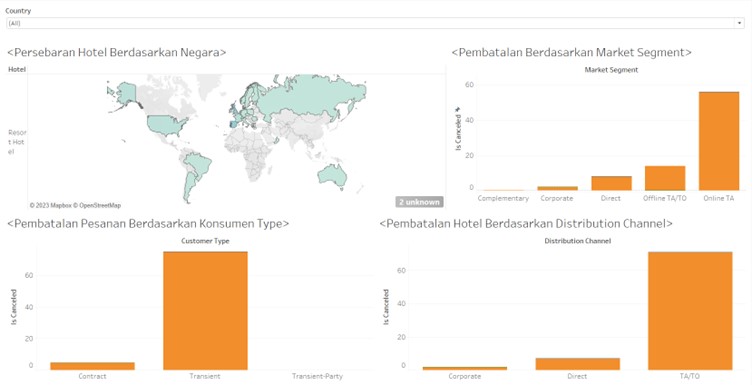This screenshot has height=385, width=752.
Task: Click Alaska on the world map
Action: (126, 93)
